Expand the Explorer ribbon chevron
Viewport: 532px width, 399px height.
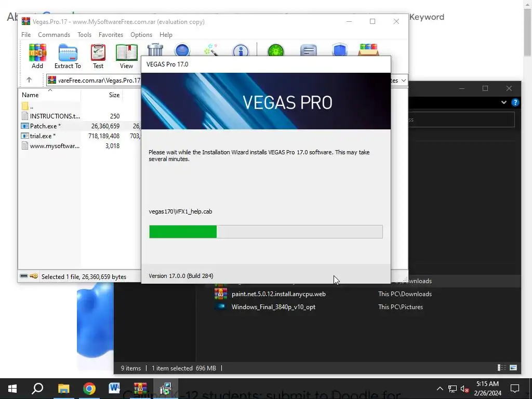504,102
